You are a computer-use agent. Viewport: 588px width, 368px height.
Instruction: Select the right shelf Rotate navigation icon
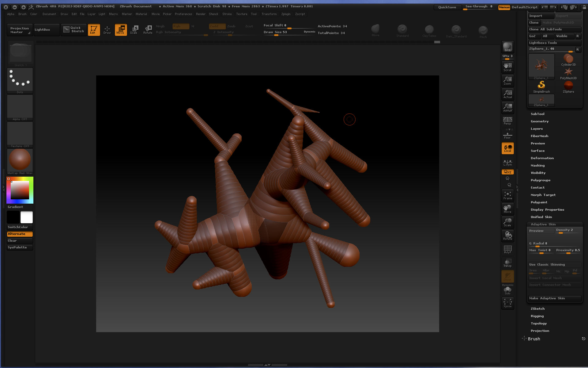pyautogui.click(x=507, y=236)
